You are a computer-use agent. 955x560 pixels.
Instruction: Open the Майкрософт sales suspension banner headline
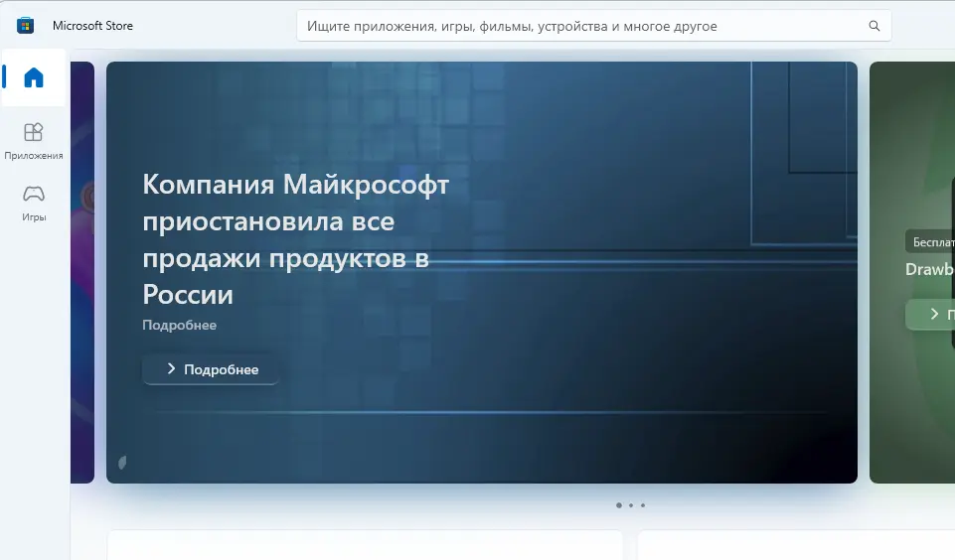click(295, 239)
